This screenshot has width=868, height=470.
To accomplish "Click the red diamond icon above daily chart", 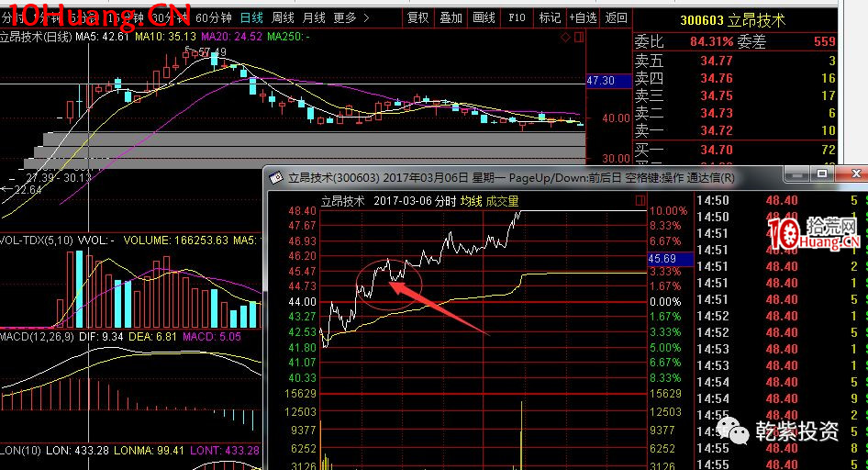I will tap(565, 37).
